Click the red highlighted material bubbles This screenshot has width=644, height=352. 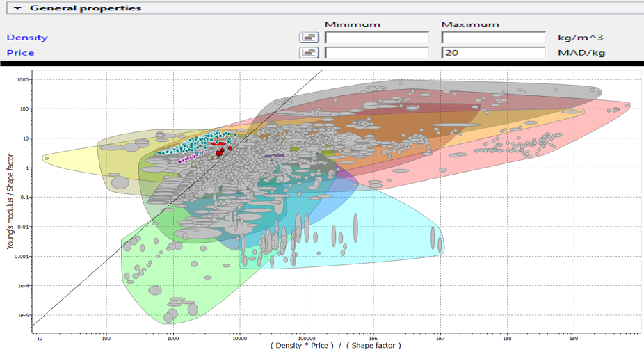pyautogui.click(x=220, y=151)
